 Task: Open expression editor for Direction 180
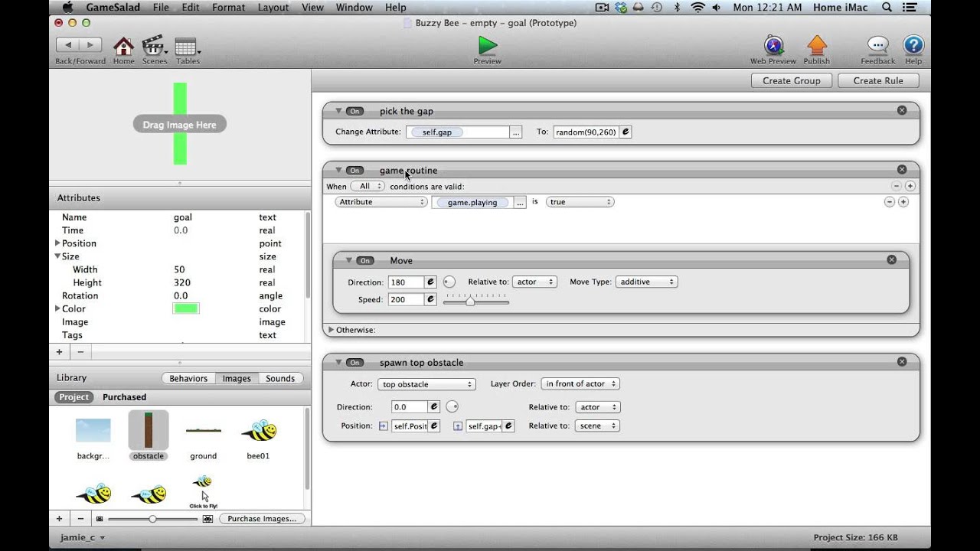tap(430, 282)
